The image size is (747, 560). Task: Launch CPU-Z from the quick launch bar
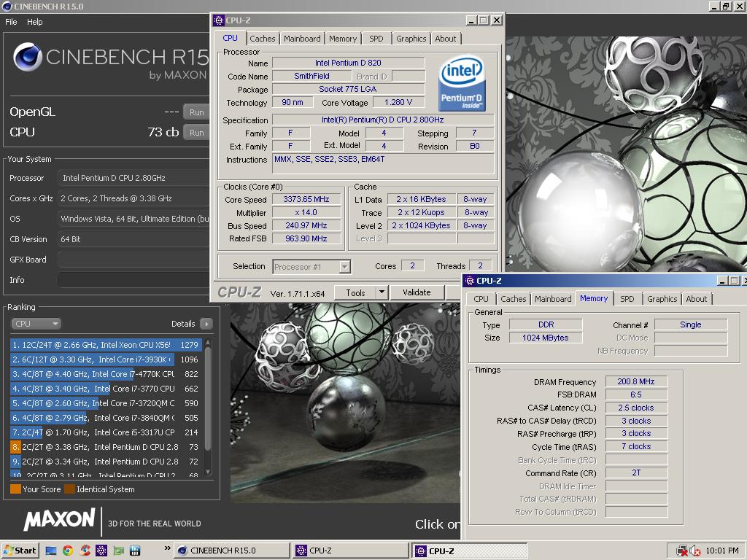pos(101,551)
